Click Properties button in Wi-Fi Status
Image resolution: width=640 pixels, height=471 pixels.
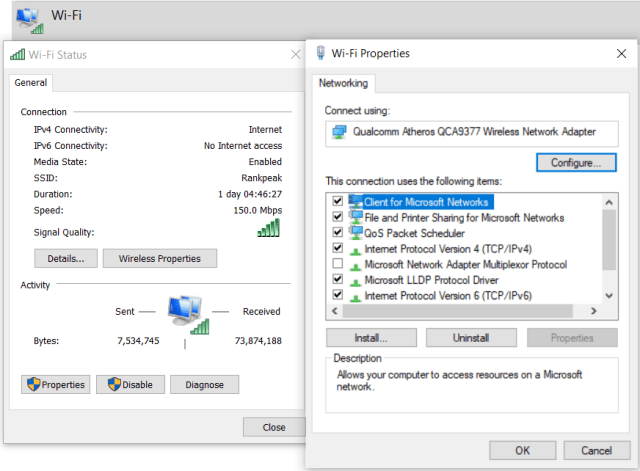(x=56, y=384)
